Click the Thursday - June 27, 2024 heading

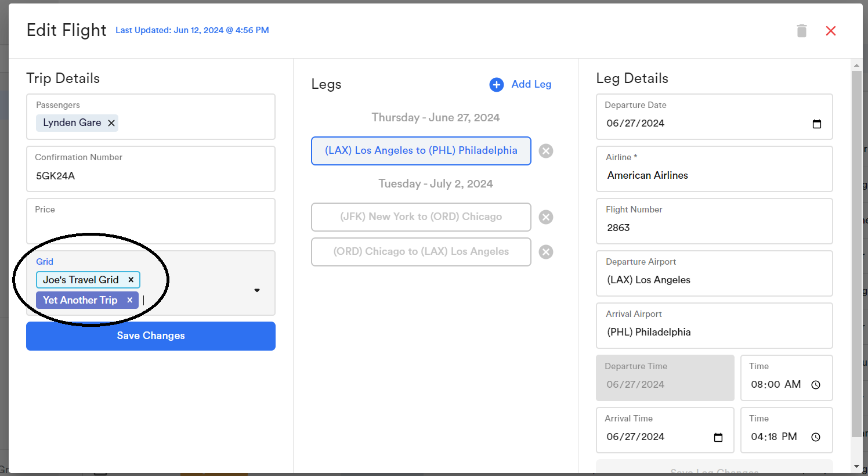click(436, 117)
